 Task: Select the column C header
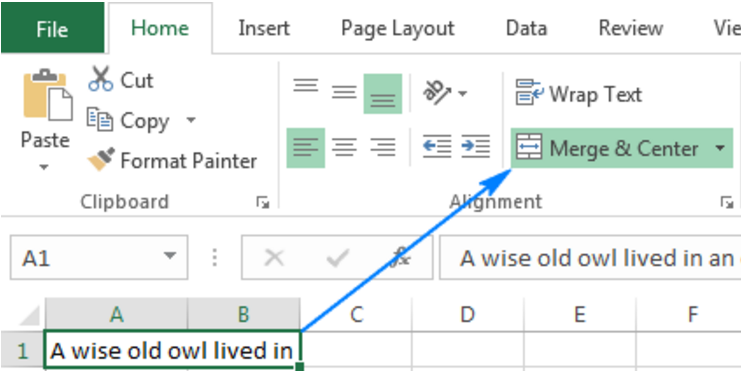(x=356, y=314)
